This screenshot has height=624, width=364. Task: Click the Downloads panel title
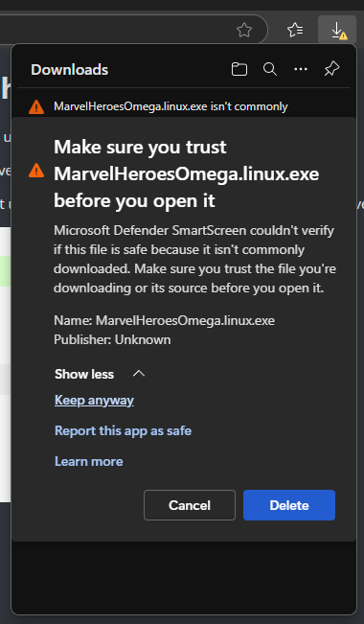(x=70, y=70)
